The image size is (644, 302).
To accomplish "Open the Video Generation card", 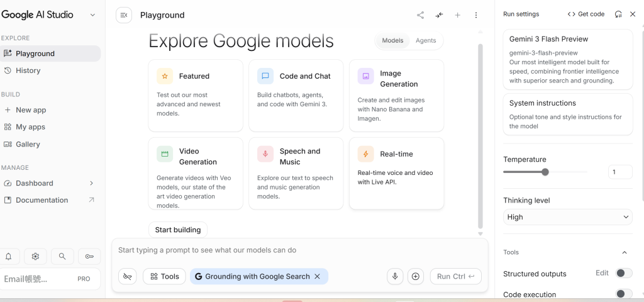I will click(x=196, y=174).
